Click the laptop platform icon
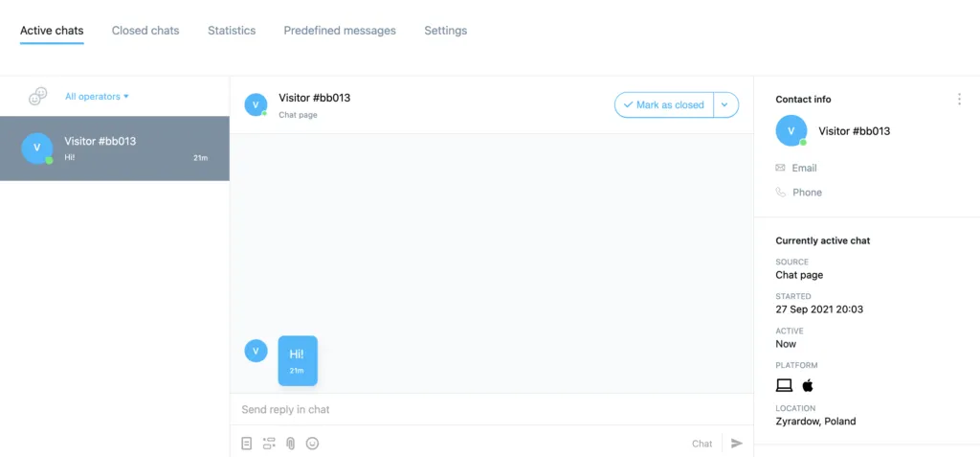Viewport: 980px width, 457px height. point(784,386)
